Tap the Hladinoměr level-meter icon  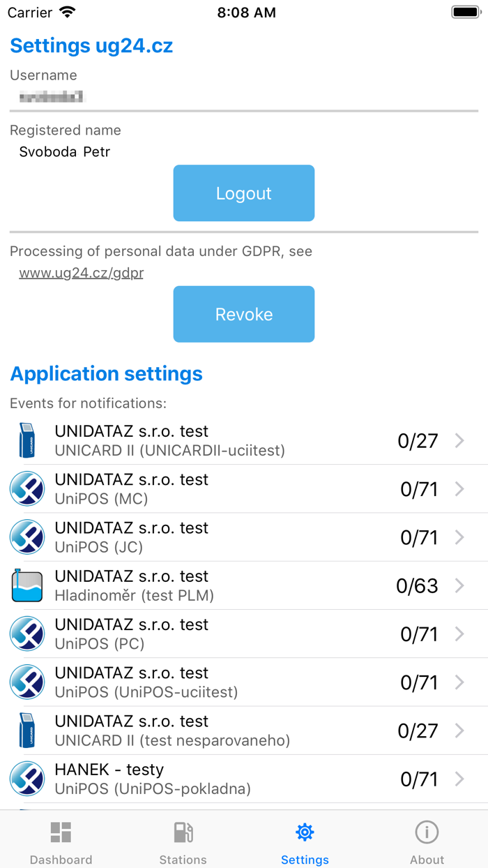(x=27, y=585)
